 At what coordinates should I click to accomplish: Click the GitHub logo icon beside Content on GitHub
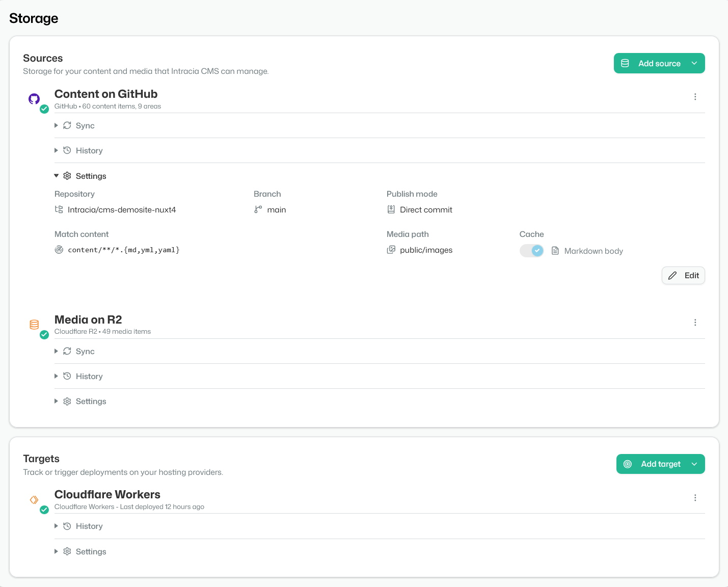tap(34, 99)
